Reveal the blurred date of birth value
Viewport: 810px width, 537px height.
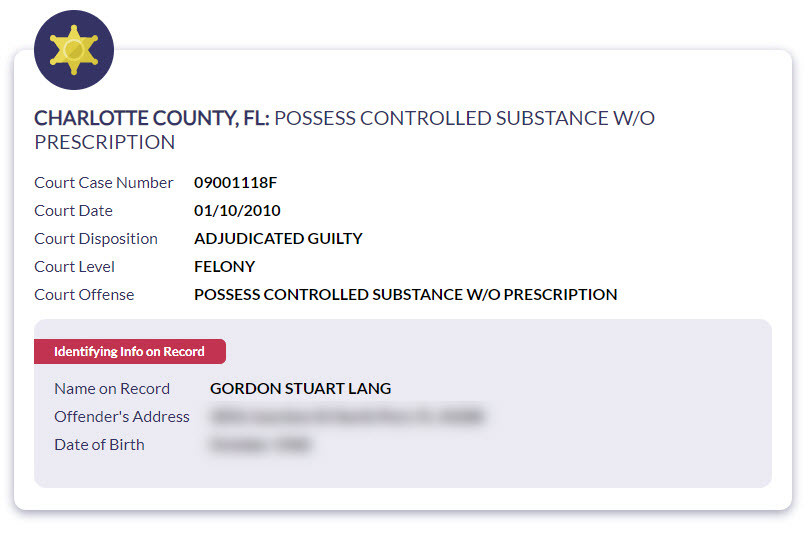pyautogui.click(x=260, y=445)
